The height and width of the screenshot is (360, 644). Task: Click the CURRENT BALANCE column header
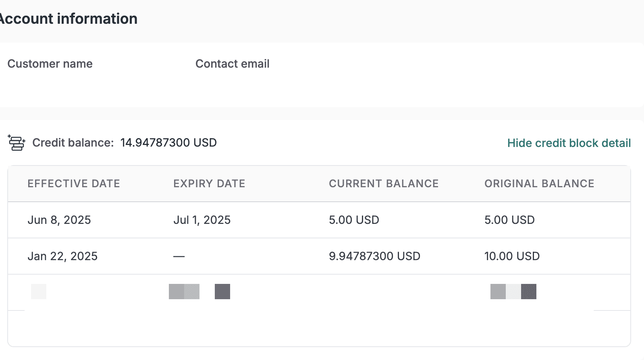384,184
